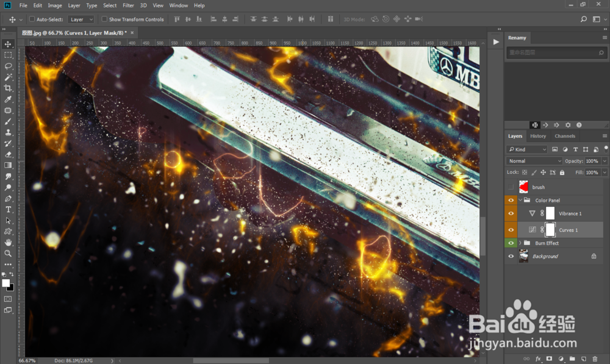Screen dimensions: 610x364
Task: Open the Auto-Select Layer dropdown
Action: point(81,19)
